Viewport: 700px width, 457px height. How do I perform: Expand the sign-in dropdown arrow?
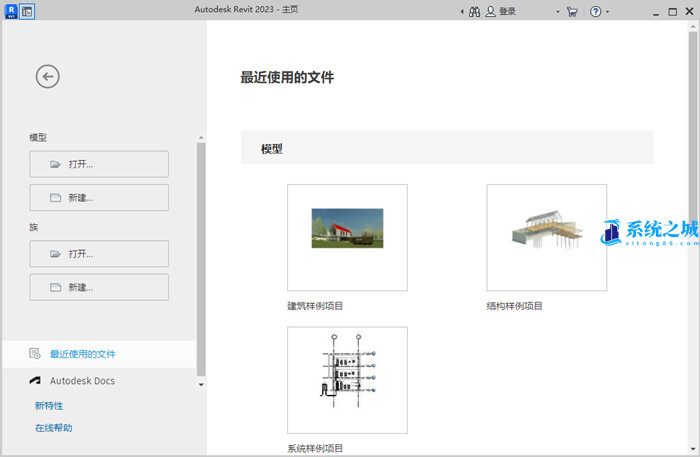pos(558,12)
